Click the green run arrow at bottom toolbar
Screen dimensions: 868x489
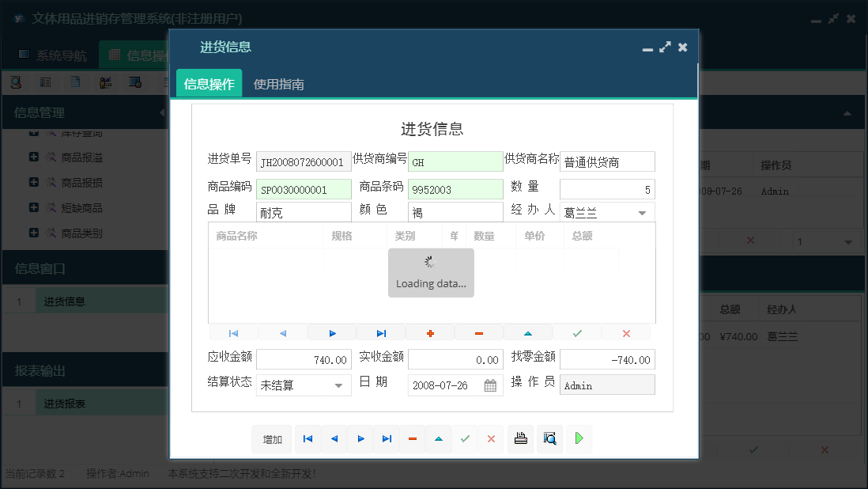(x=578, y=439)
